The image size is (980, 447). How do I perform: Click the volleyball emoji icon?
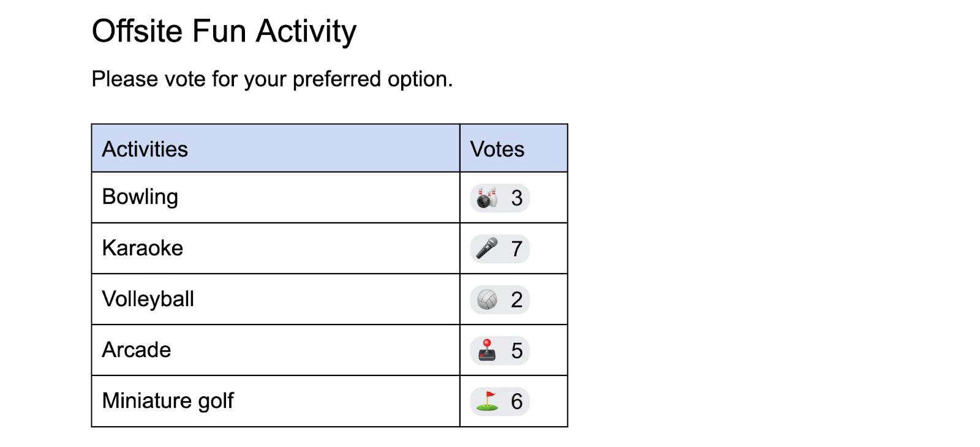tap(487, 299)
